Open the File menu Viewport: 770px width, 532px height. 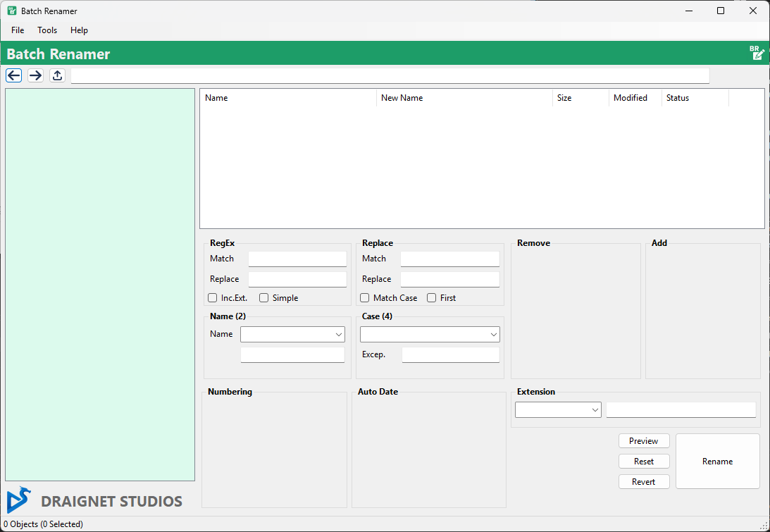18,30
